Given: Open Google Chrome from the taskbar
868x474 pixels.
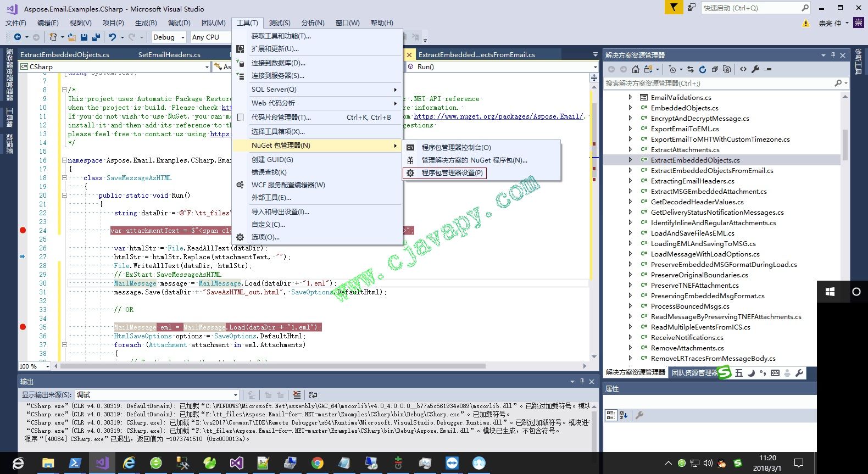Looking at the screenshot, I should coord(317,463).
